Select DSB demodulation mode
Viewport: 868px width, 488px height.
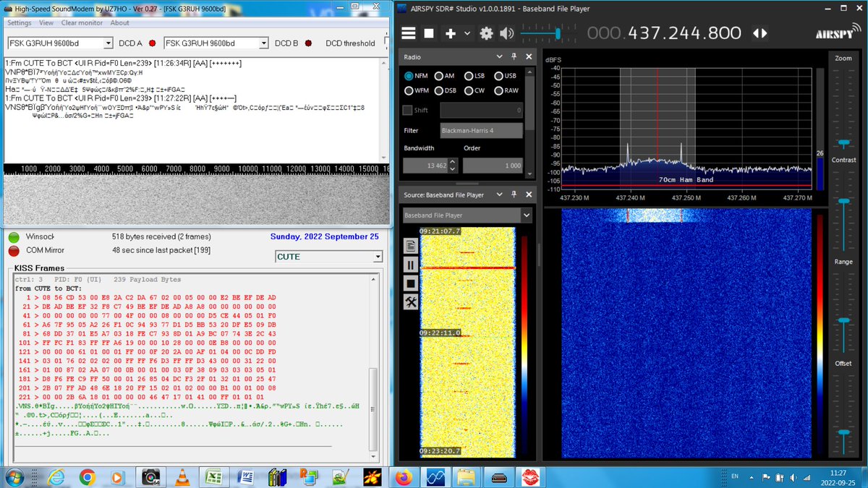pos(445,91)
